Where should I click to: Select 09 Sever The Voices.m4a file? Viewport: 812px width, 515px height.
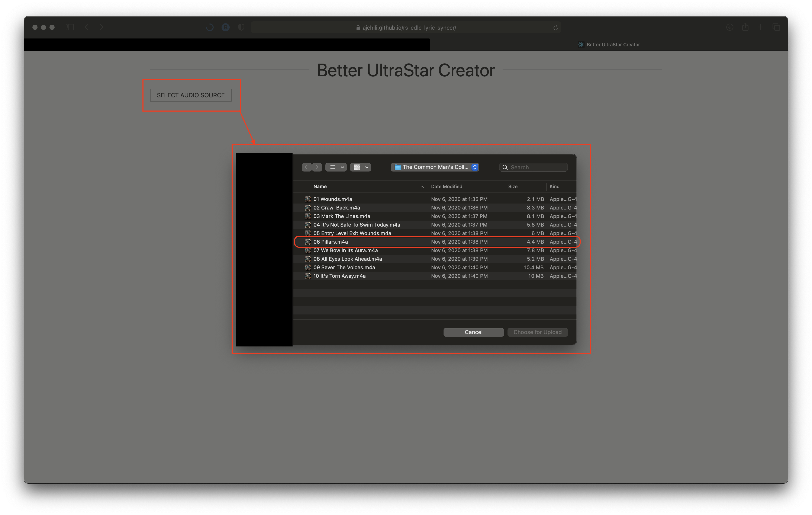344,268
